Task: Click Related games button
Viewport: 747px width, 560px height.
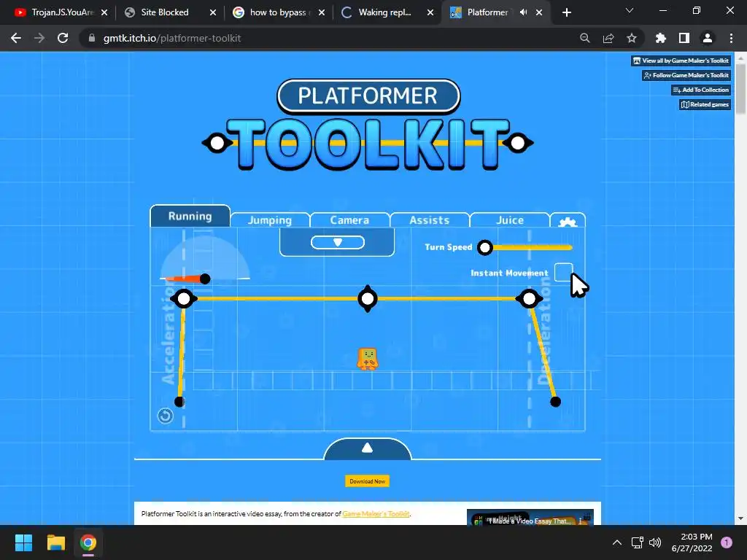Action: tap(705, 104)
